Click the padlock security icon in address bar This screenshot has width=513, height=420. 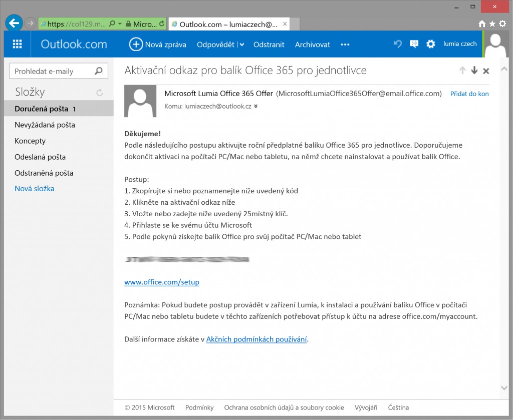point(128,24)
